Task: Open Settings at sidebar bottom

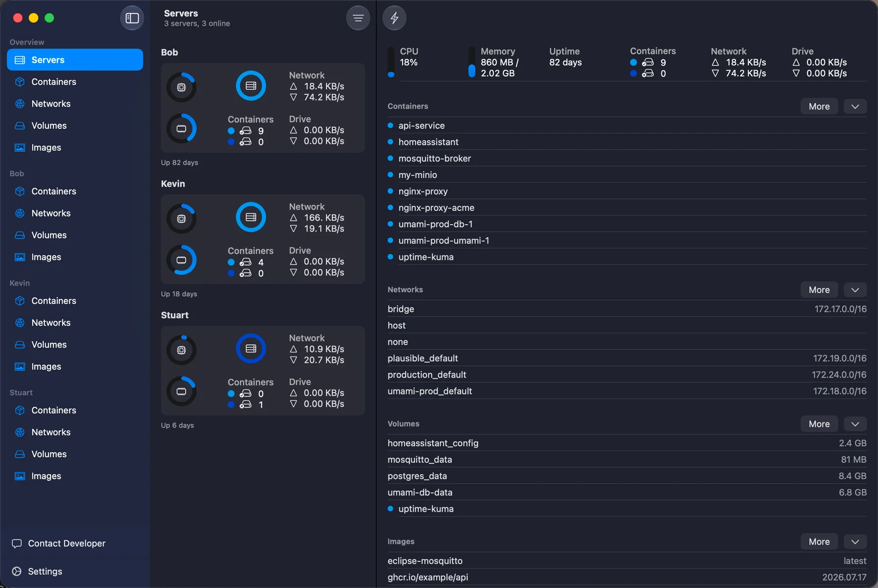Action: pos(37,571)
